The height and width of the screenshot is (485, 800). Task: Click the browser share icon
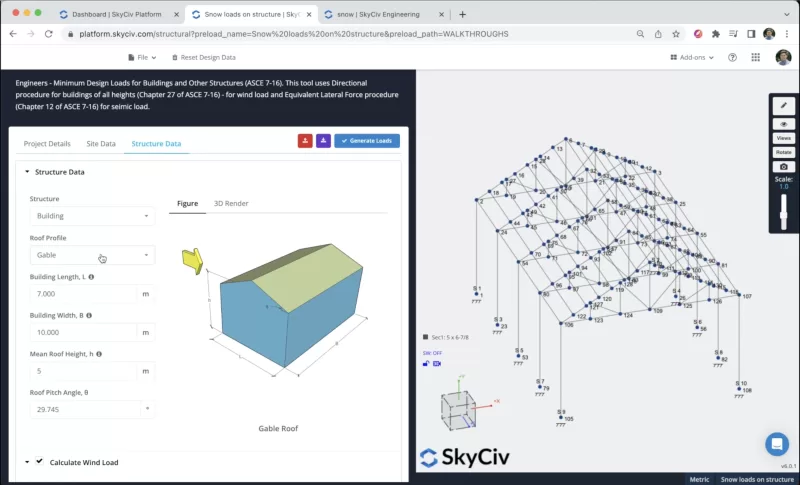(658, 34)
